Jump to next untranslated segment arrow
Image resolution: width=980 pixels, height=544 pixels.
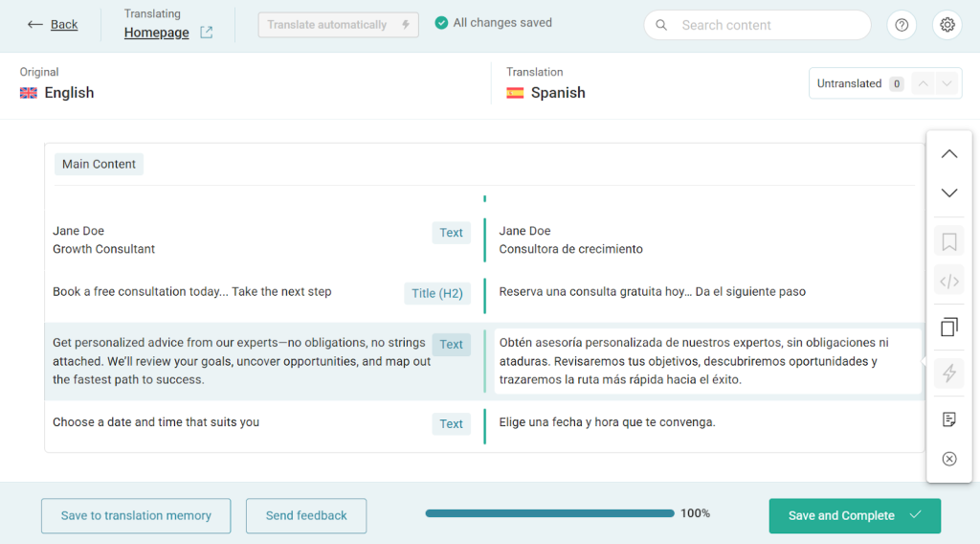click(947, 83)
